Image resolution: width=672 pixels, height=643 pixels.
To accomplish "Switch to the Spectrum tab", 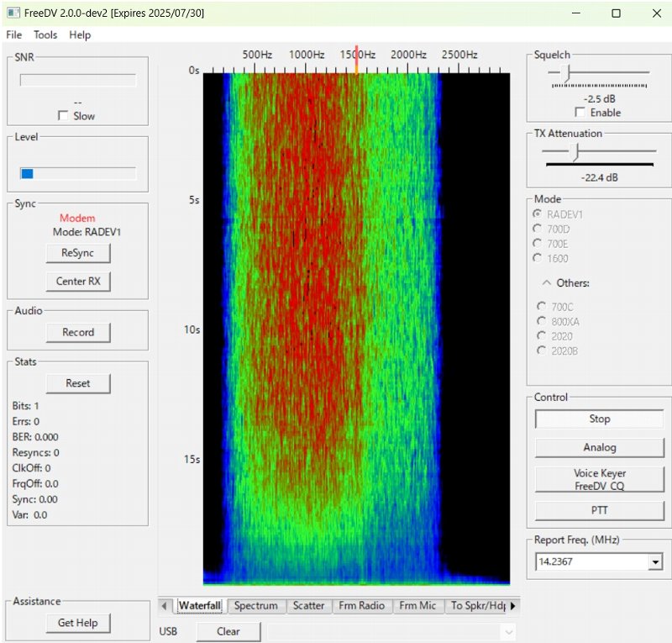I will (256, 606).
